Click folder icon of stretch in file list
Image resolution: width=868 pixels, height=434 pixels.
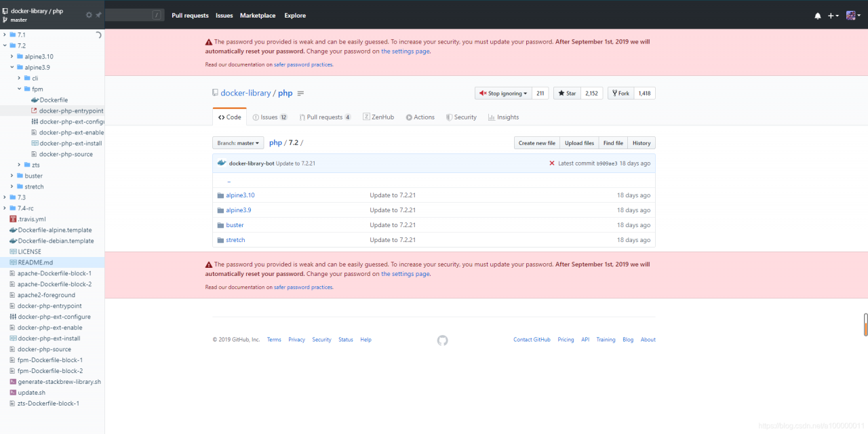(220, 240)
